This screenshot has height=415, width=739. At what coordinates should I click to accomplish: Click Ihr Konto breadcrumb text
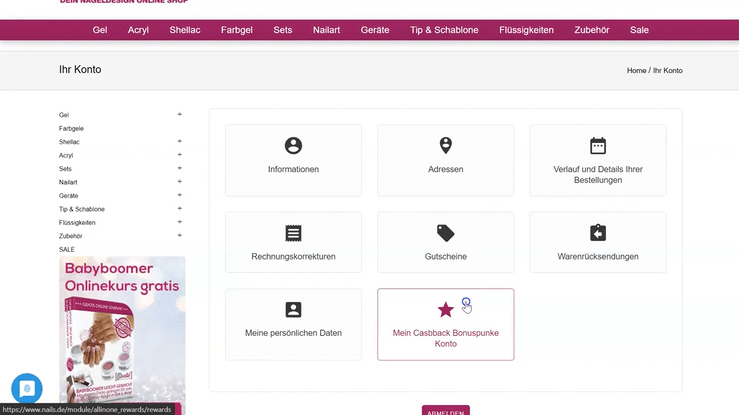667,70
